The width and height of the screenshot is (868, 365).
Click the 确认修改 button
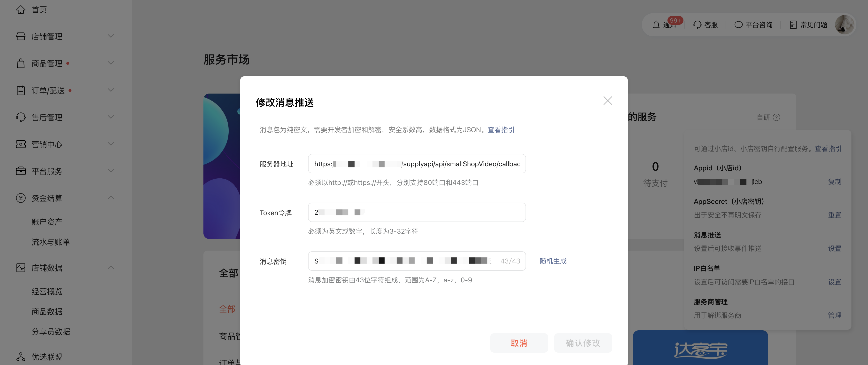point(583,343)
